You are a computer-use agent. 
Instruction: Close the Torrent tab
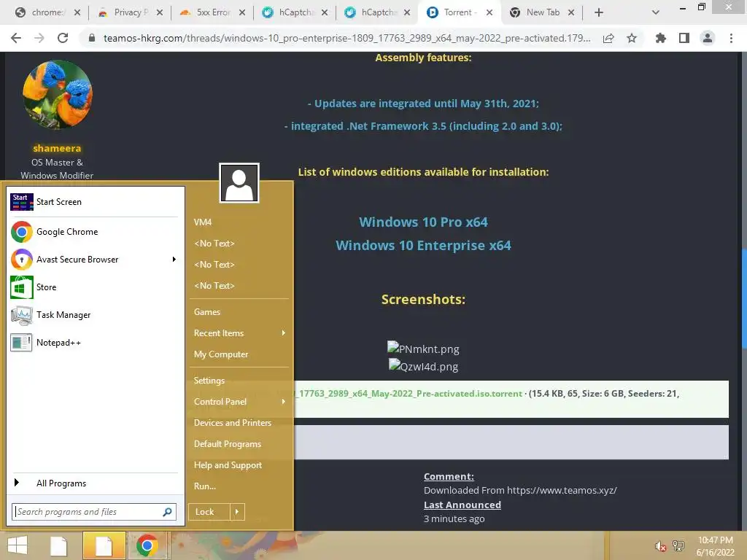click(x=489, y=12)
